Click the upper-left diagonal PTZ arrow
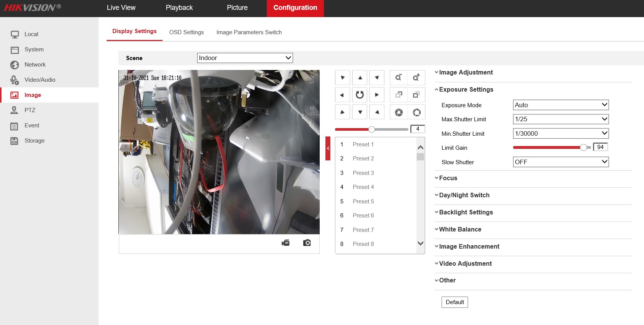The image size is (644, 325). 342,78
